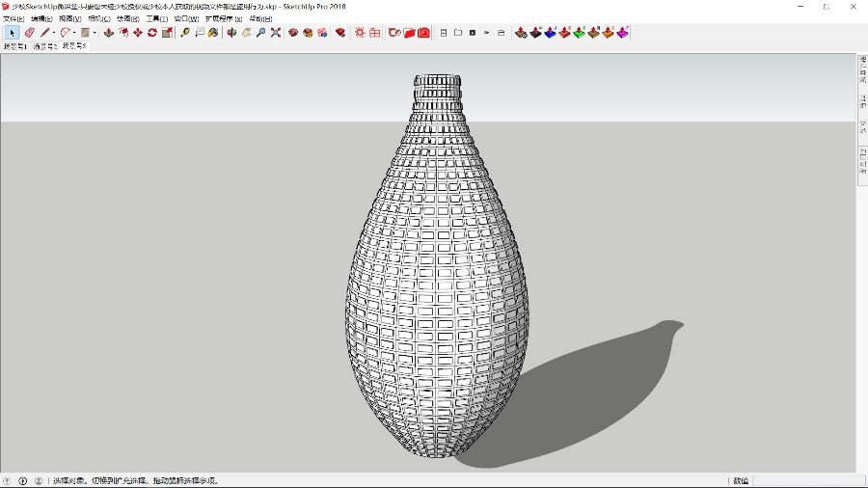
Task: Expand the Line tool dropdown arrow
Action: tap(54, 33)
